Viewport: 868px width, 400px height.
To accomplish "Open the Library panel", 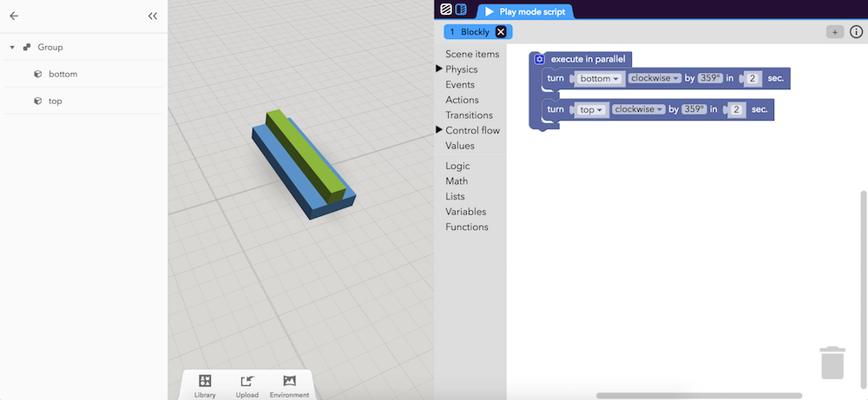I will coord(205,385).
